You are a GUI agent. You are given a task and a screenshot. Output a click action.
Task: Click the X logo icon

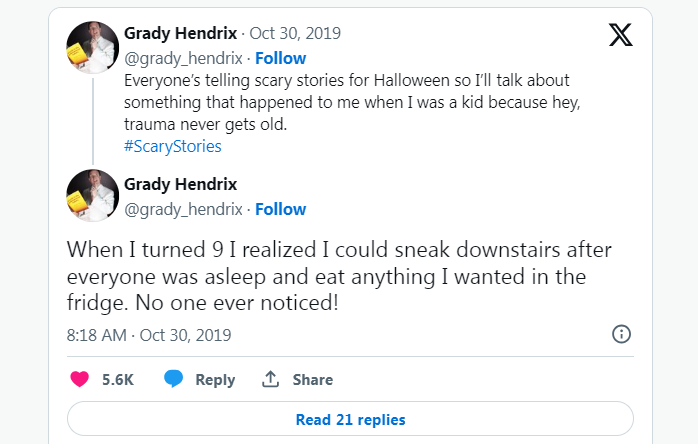tap(620, 36)
